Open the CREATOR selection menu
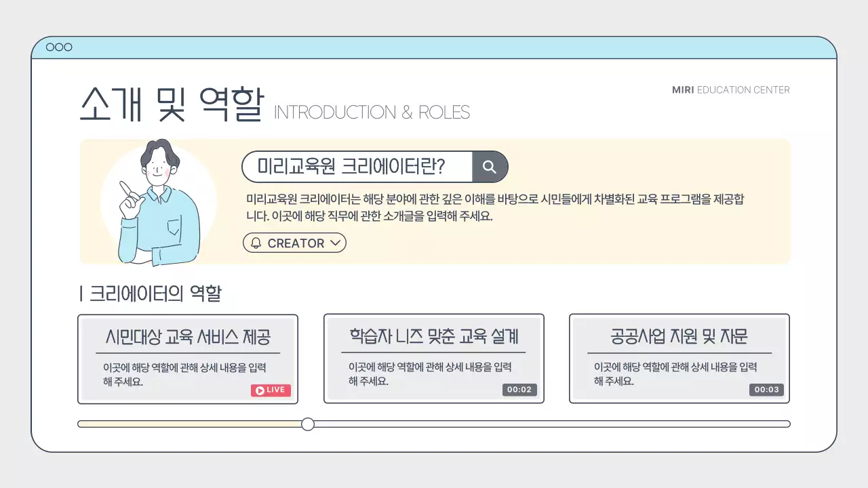 pyautogui.click(x=294, y=243)
